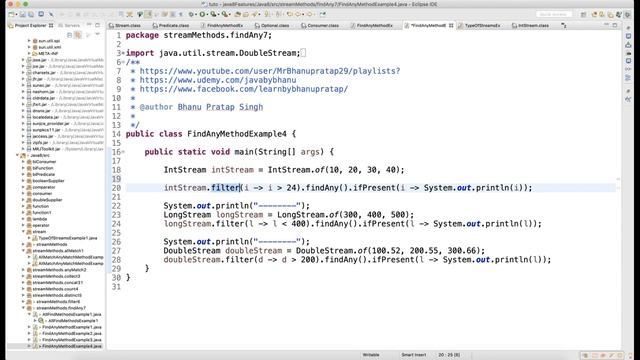Expand the META-INF folder
Image resolution: width=640 pixels, height=360 pixels.
pos(29,53)
